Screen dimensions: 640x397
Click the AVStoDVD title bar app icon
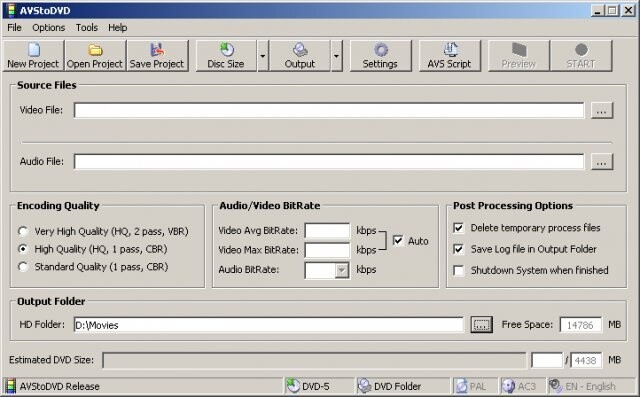tap(11, 10)
